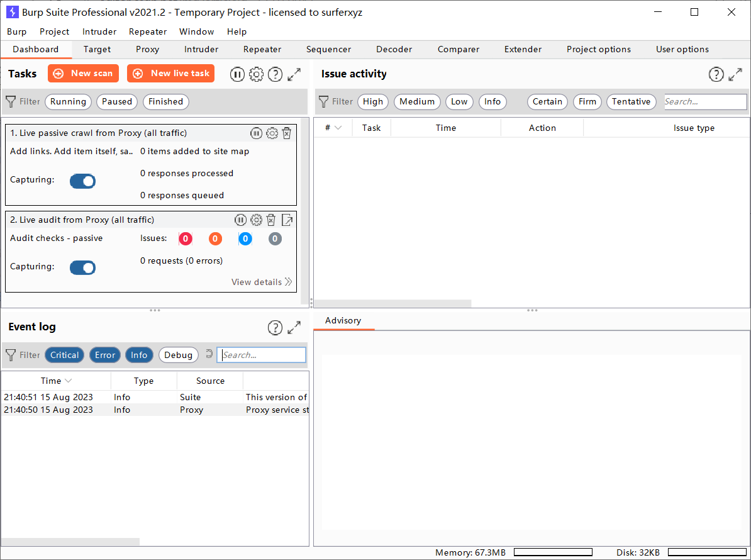Open the Live audit task in a new window
The width and height of the screenshot is (751, 560).
click(287, 220)
